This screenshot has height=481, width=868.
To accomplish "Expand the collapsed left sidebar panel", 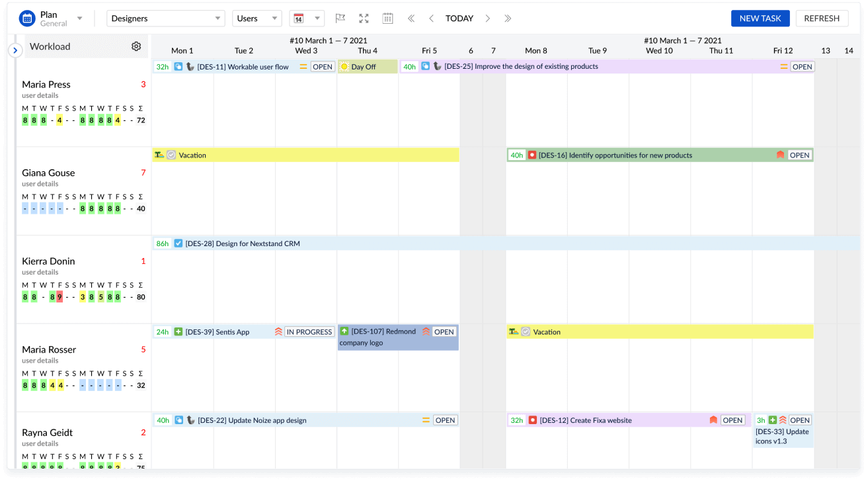I will click(15, 48).
